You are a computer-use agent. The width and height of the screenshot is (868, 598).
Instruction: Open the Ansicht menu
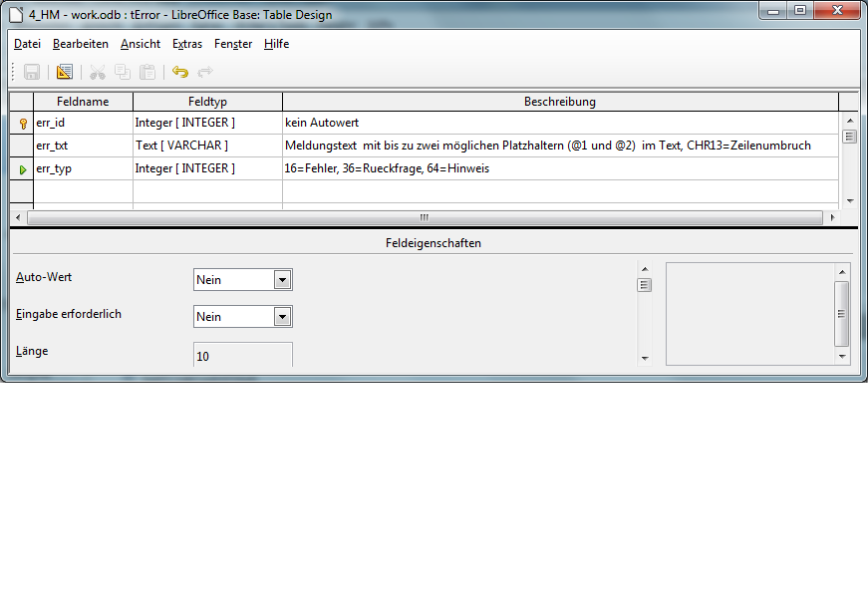pos(141,44)
